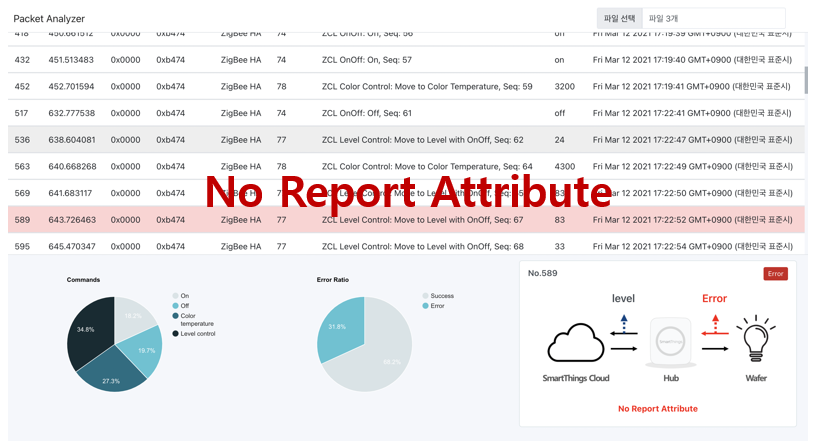
Task: Click the SmartThings Hub icon
Action: pyautogui.click(x=670, y=342)
